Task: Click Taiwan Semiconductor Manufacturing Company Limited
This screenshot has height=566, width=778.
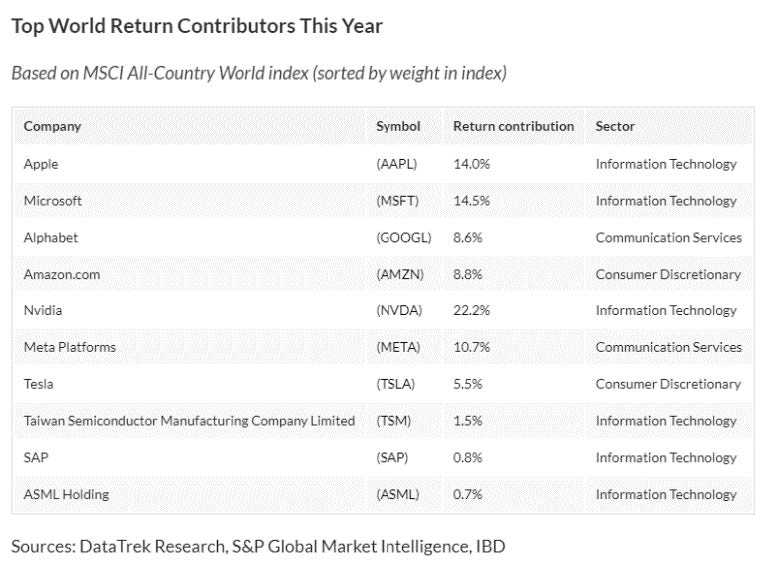Action: [189, 421]
